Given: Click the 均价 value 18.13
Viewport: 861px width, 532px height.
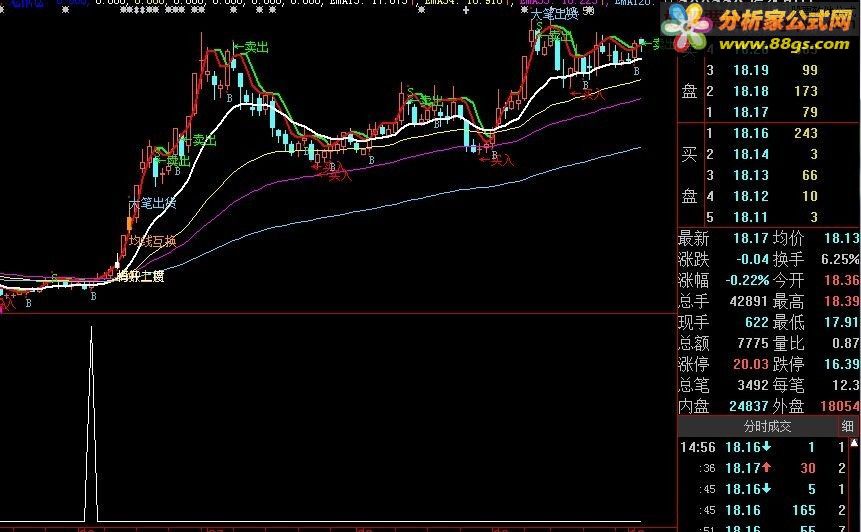Looking at the screenshot, I should coord(842,238).
